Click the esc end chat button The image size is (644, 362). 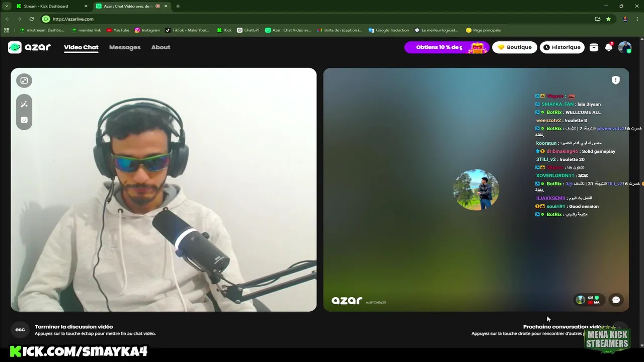tap(20, 330)
